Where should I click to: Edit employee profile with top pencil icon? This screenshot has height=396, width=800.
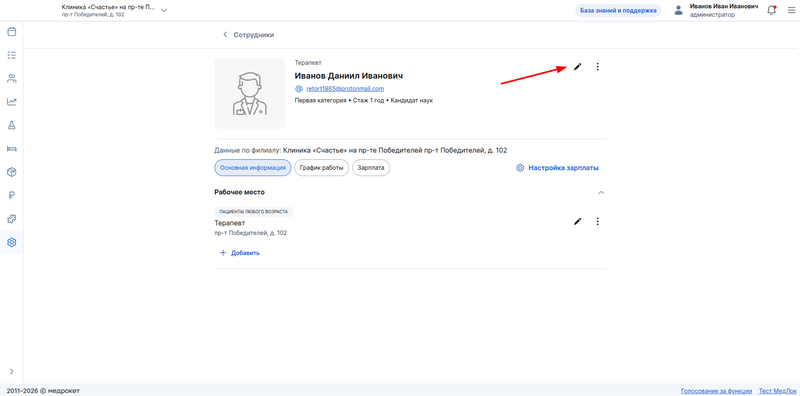[x=578, y=66]
